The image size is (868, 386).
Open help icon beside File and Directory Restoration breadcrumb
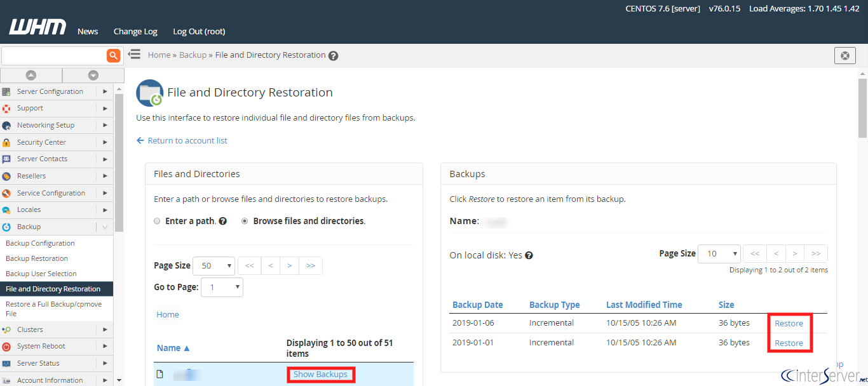(333, 56)
